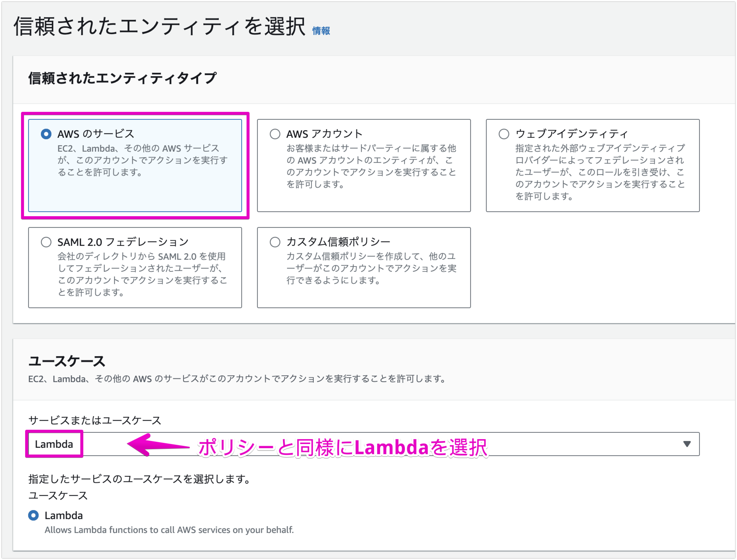Select the AWS のサービス radio button

click(x=46, y=134)
